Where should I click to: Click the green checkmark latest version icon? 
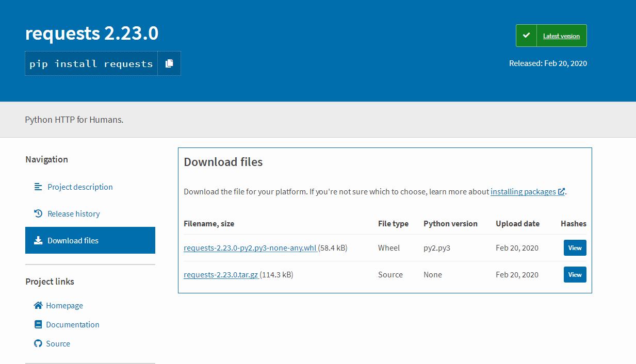point(526,36)
